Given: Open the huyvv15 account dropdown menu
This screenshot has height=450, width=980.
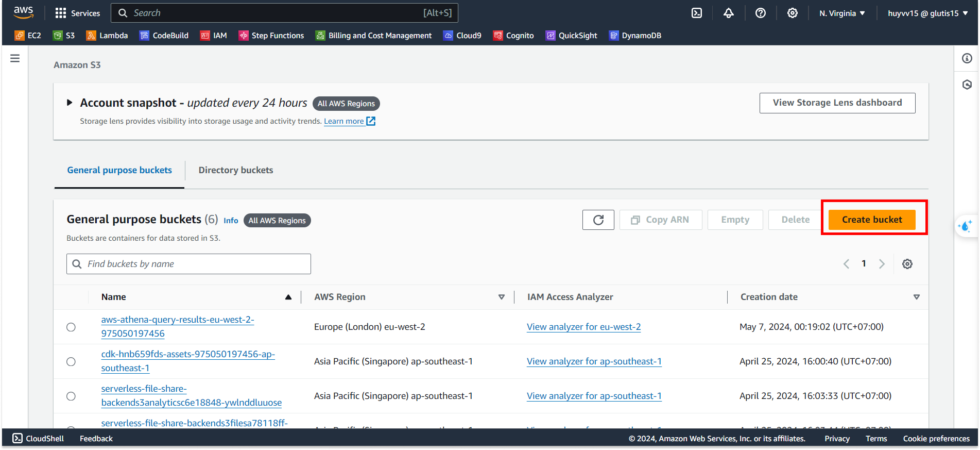Looking at the screenshot, I should click(927, 13).
